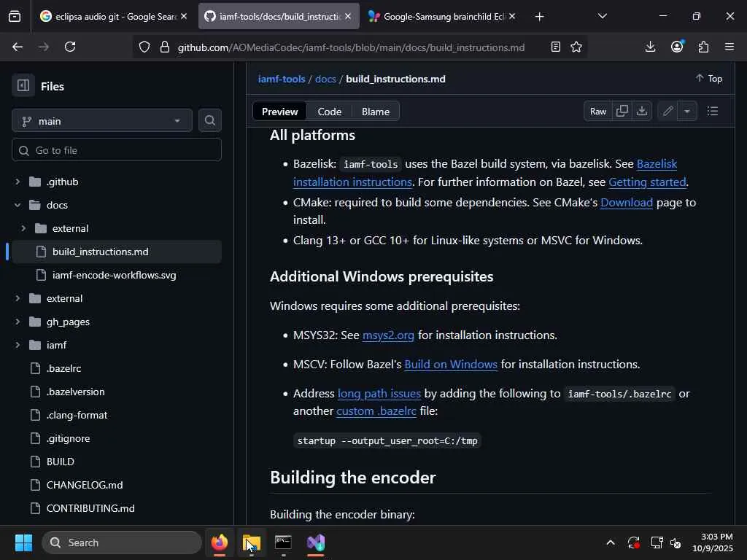Open the main branch selector dropdown
This screenshot has width=747, height=560.
[x=102, y=121]
